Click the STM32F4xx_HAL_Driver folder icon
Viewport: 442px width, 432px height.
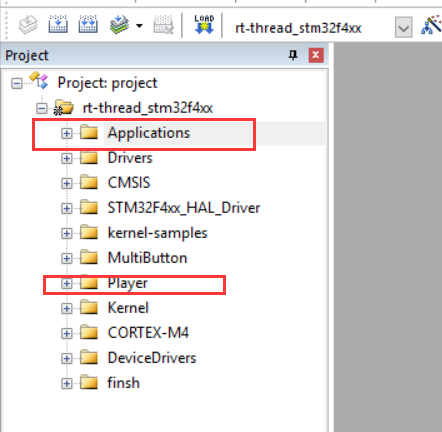[x=89, y=207]
